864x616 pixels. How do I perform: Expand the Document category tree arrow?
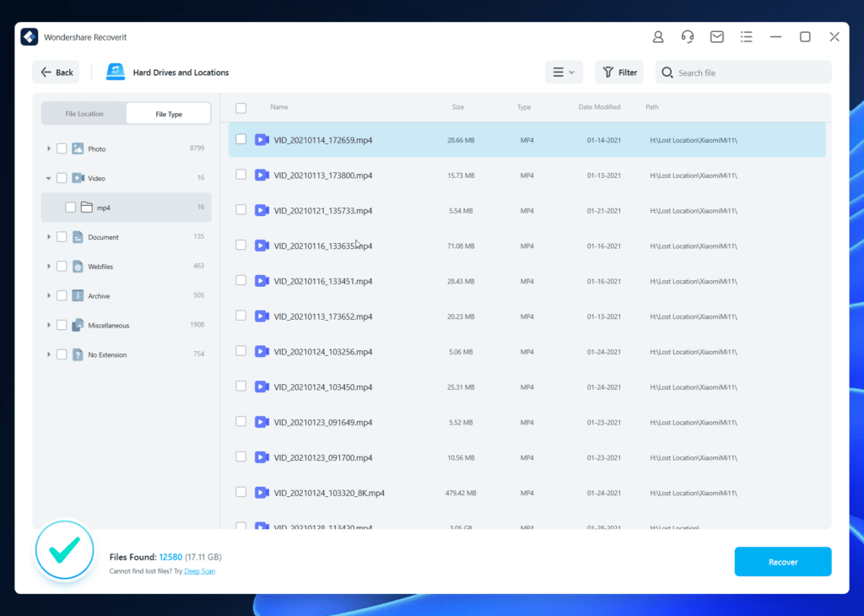point(49,237)
